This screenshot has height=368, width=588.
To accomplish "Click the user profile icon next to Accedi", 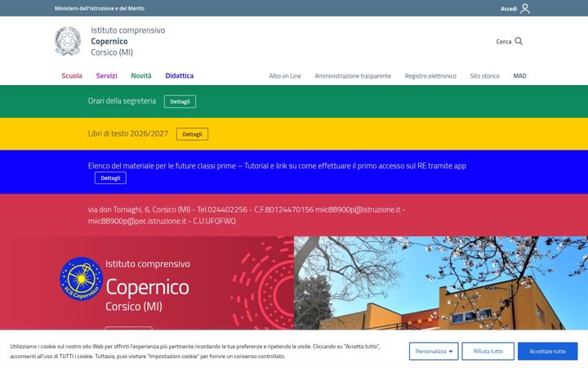I will tap(525, 8).
